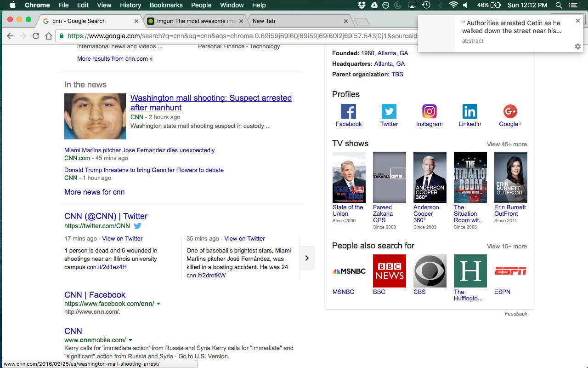
Task: Open the Notification Center icon
Action: point(573,5)
